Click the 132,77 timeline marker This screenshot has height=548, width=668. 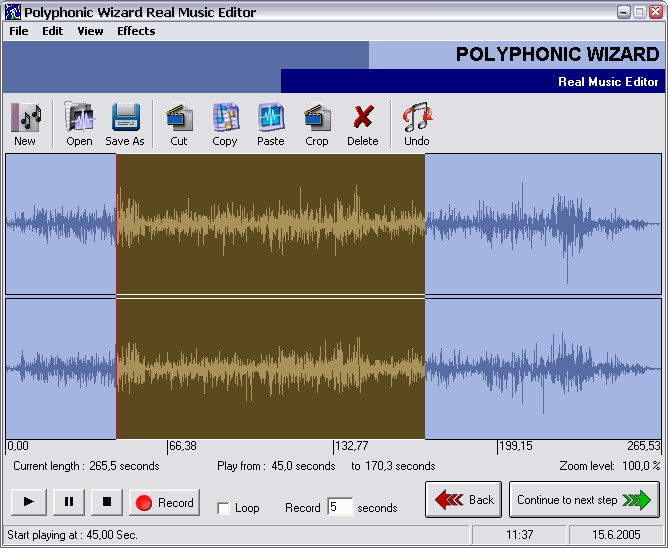tap(351, 446)
